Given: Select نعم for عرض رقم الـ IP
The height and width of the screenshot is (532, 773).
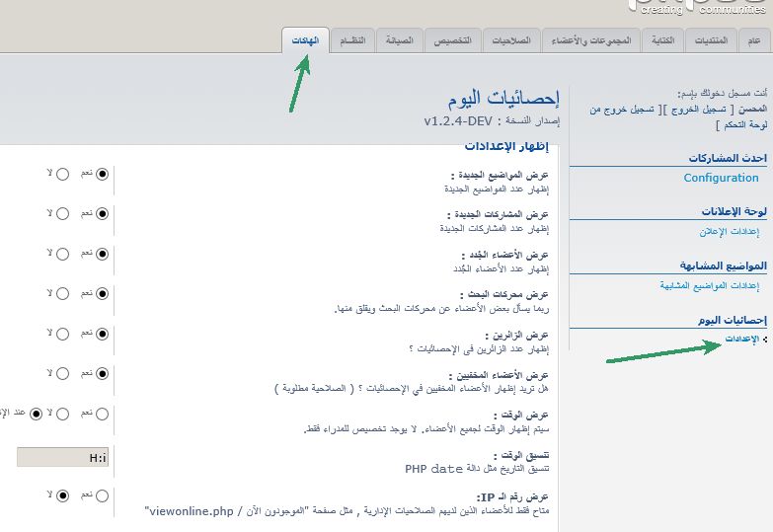Looking at the screenshot, I should [x=102, y=494].
